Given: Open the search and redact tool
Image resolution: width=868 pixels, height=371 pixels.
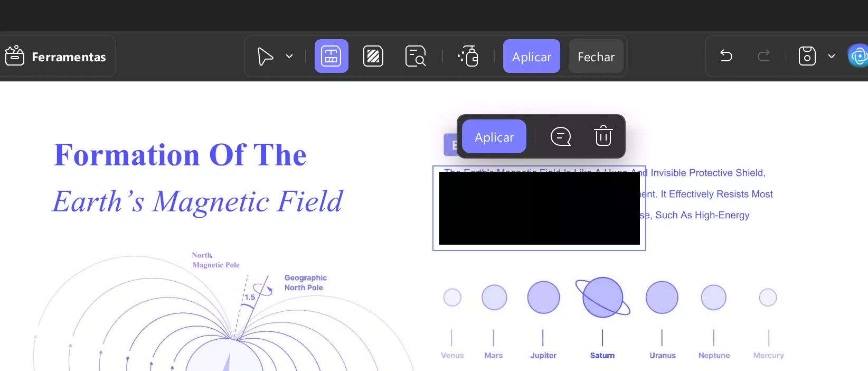Looking at the screenshot, I should tap(416, 56).
